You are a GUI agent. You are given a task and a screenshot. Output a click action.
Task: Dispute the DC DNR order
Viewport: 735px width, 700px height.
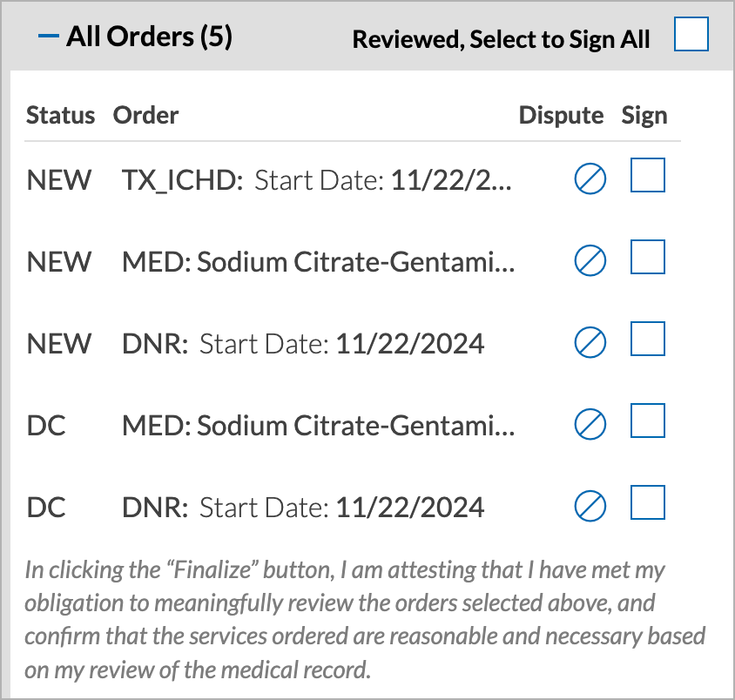590,506
